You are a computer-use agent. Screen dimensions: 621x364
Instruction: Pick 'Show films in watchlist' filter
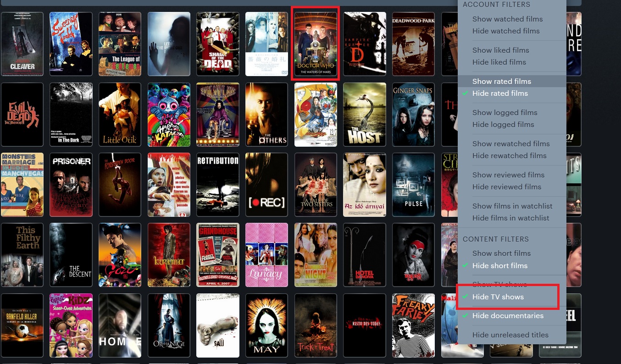pyautogui.click(x=512, y=206)
